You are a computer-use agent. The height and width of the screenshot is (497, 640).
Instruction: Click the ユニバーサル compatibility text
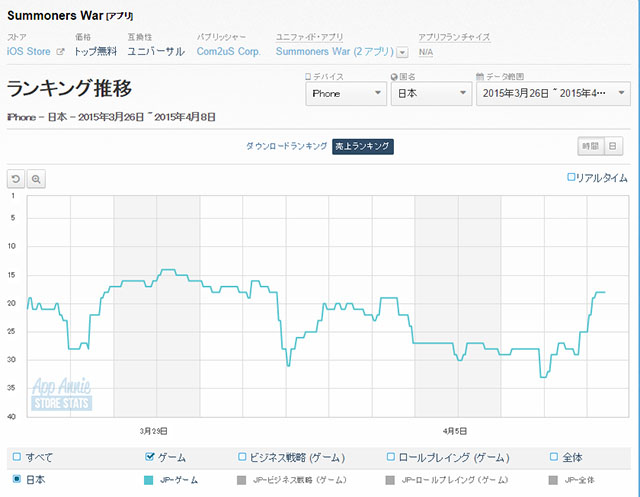[x=156, y=51]
